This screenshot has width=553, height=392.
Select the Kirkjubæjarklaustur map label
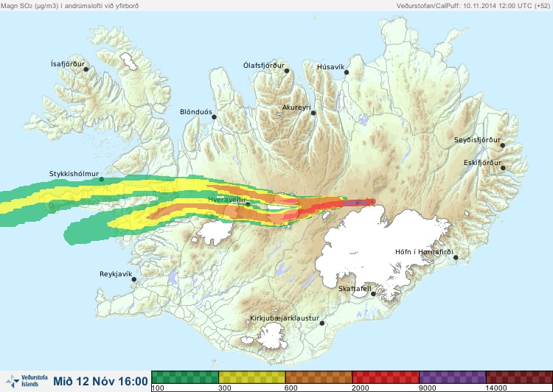coord(285,318)
